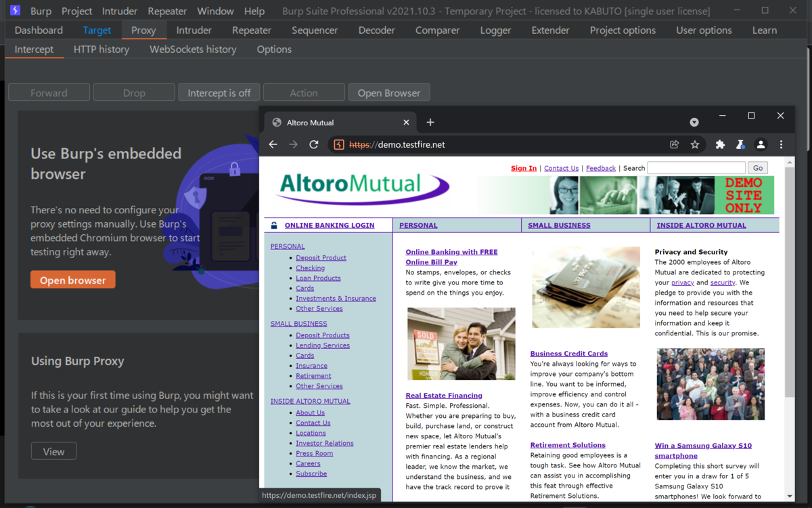Viewport: 812px width, 508px height.
Task: Click the stacked credit cards image
Action: (x=586, y=287)
